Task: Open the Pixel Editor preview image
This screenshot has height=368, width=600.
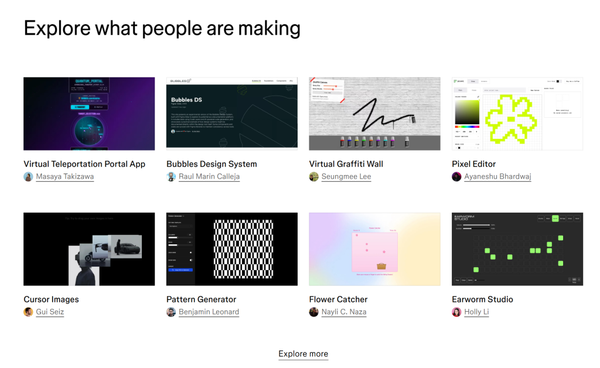Action: point(517,114)
